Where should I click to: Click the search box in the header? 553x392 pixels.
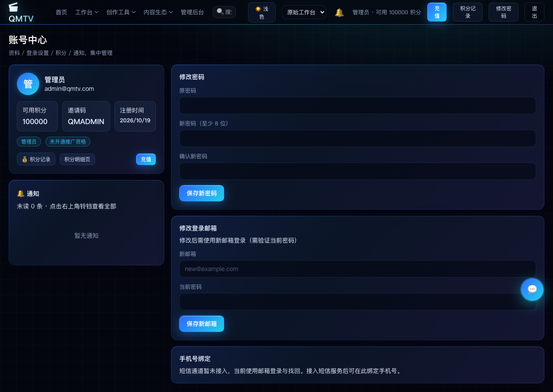[x=224, y=12]
